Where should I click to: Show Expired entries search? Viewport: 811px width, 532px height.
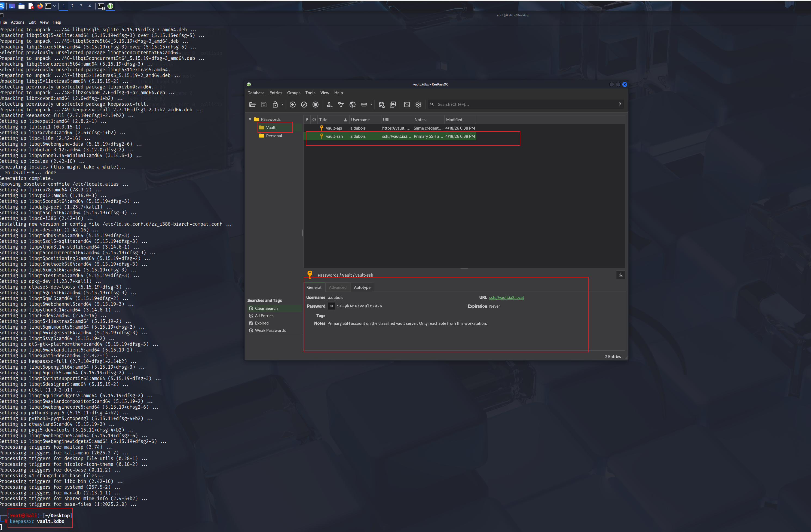coord(262,323)
